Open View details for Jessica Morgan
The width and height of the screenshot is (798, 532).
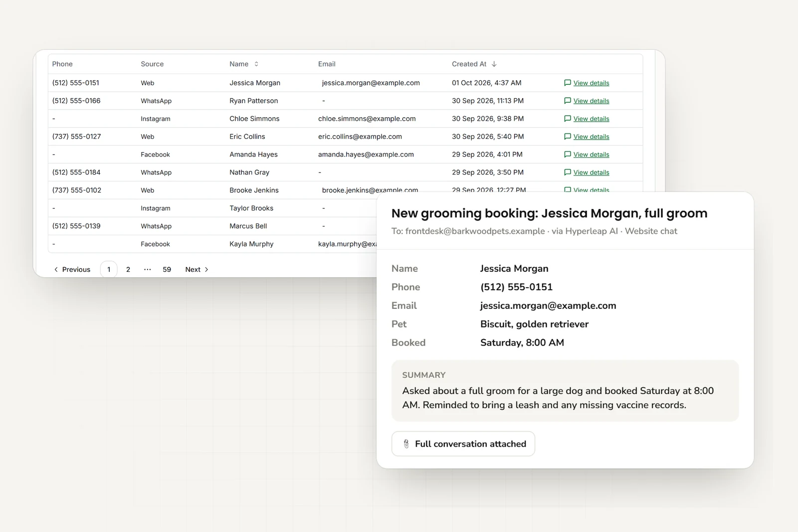[591, 83]
